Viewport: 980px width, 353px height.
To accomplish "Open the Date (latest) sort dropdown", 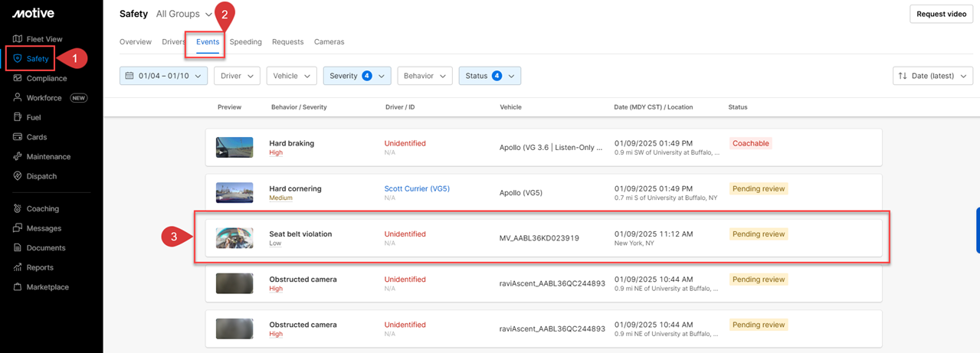I will point(932,76).
